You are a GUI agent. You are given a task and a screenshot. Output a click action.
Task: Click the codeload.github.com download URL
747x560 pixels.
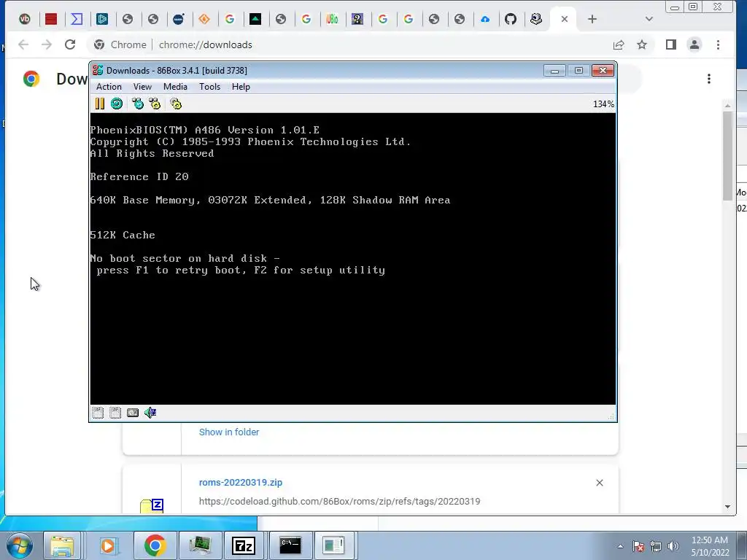pyautogui.click(x=340, y=502)
